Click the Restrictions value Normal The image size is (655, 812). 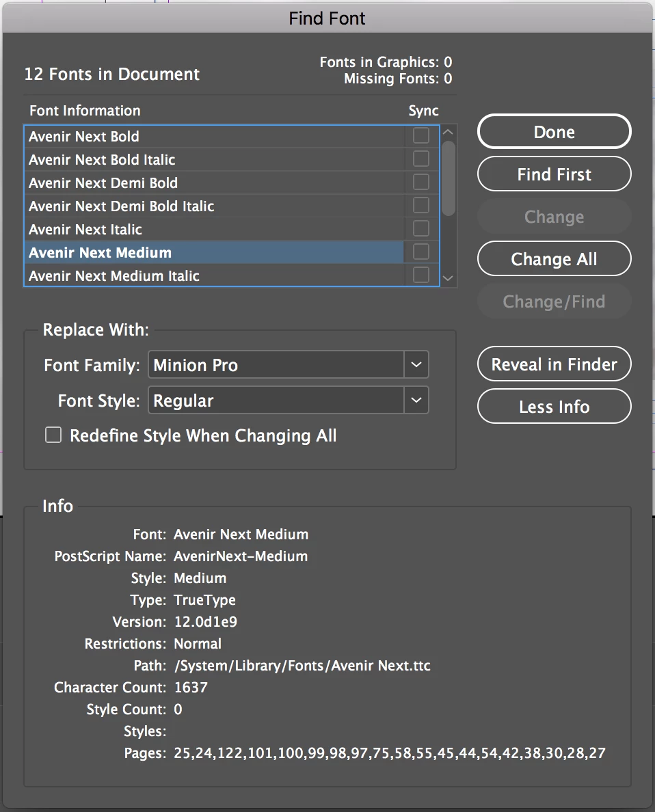click(198, 644)
